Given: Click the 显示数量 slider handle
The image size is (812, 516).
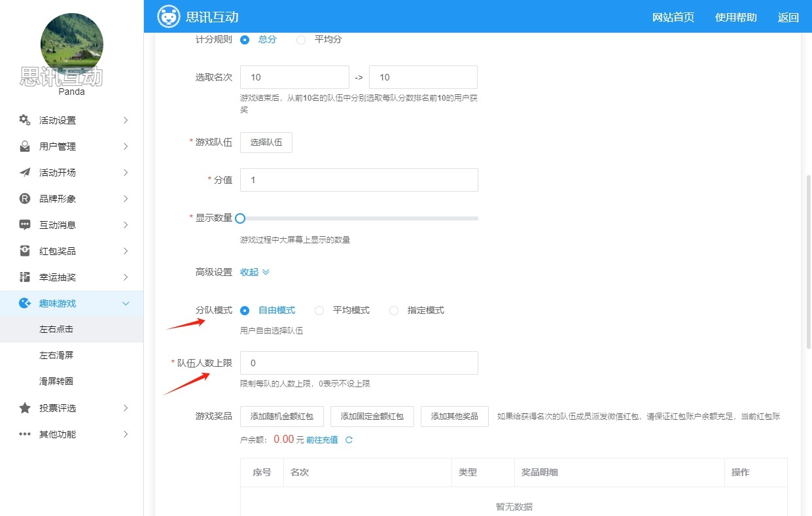Looking at the screenshot, I should pyautogui.click(x=240, y=218).
